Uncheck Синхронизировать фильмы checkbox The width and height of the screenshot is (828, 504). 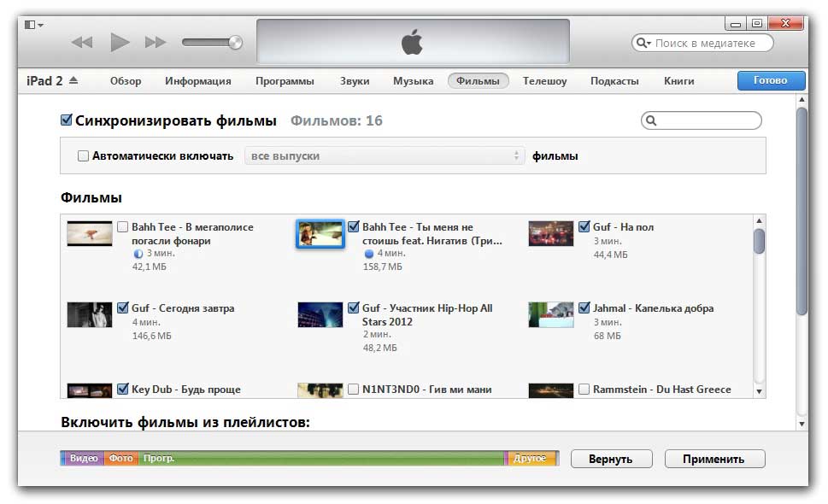(67, 120)
